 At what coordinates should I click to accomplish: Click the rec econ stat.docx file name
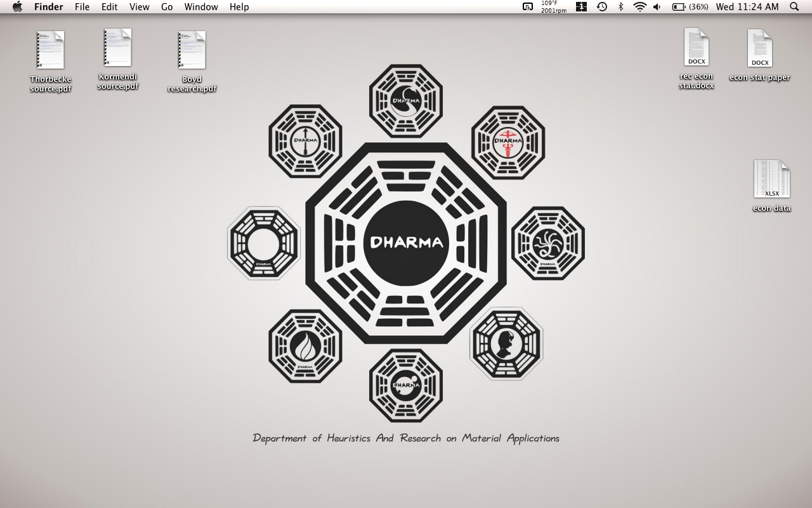pos(696,81)
